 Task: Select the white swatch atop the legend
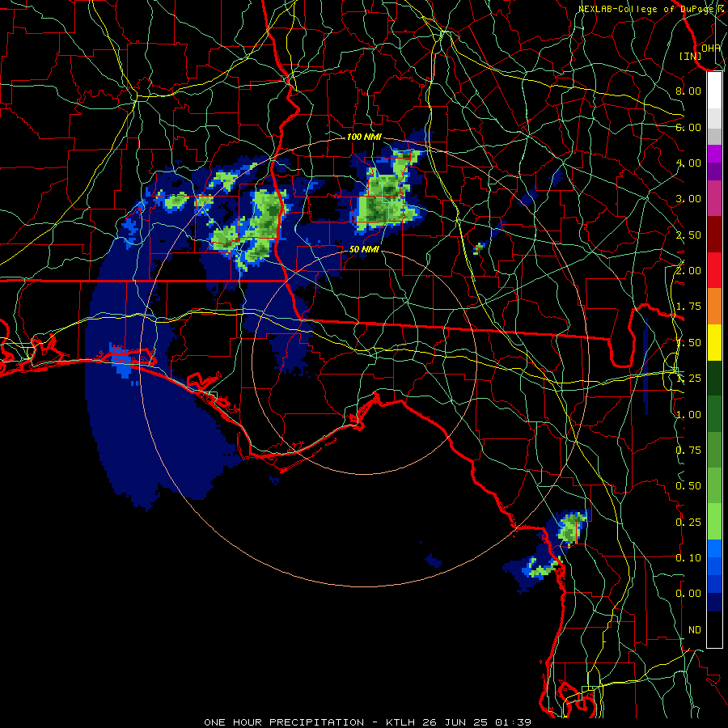(x=714, y=91)
